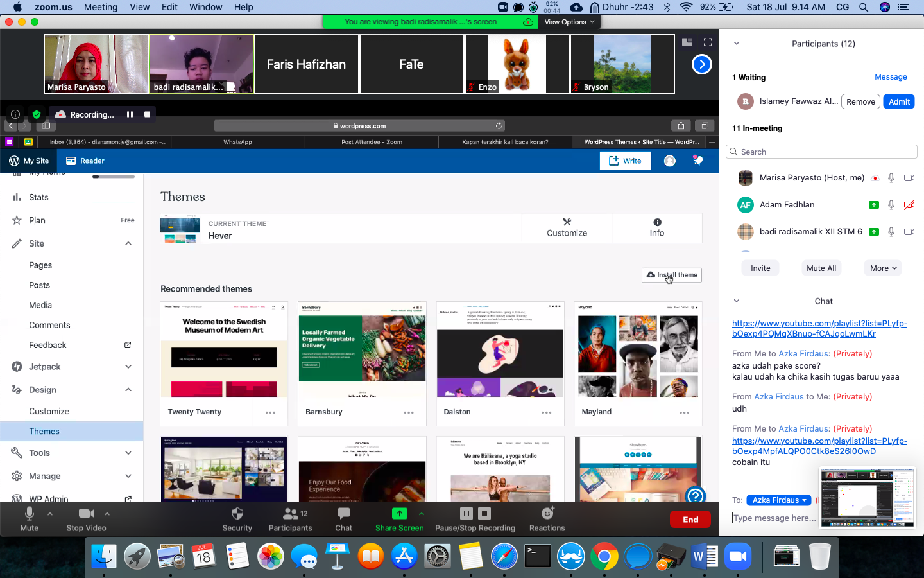This screenshot has width=924, height=578.
Task: Stop recording using small square icon
Action: coord(147,114)
